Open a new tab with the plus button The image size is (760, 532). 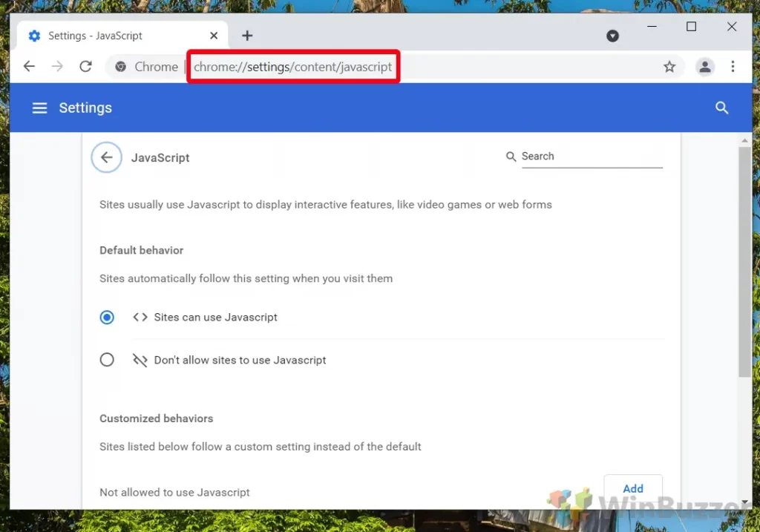247,35
